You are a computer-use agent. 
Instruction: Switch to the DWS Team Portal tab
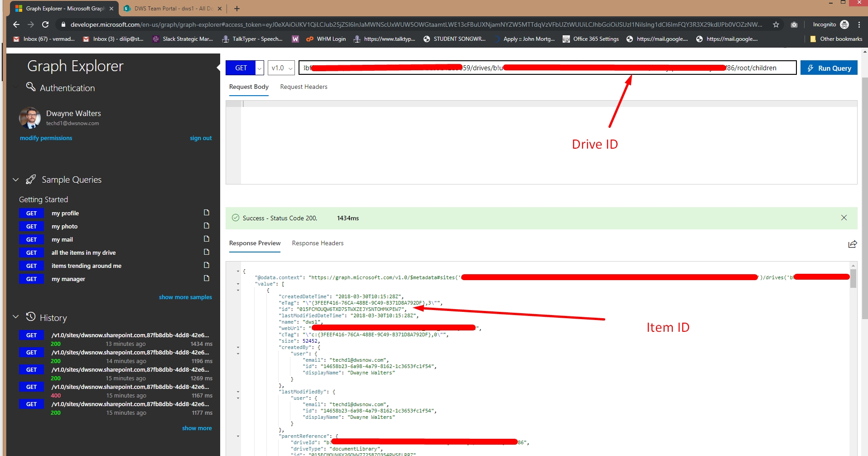pyautogui.click(x=173, y=9)
